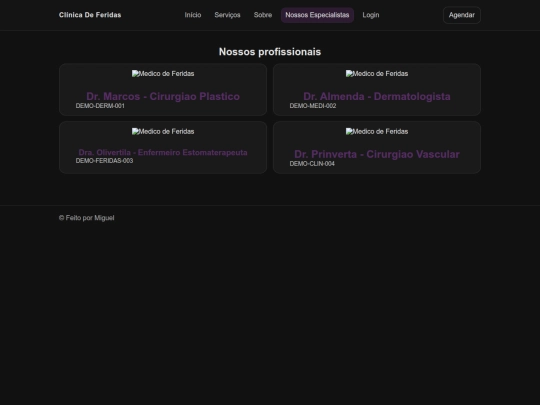Open Dr. Prinverta - Cirurgiao Vascular profile
Viewport: 540px width, 405px height.
pos(377,154)
